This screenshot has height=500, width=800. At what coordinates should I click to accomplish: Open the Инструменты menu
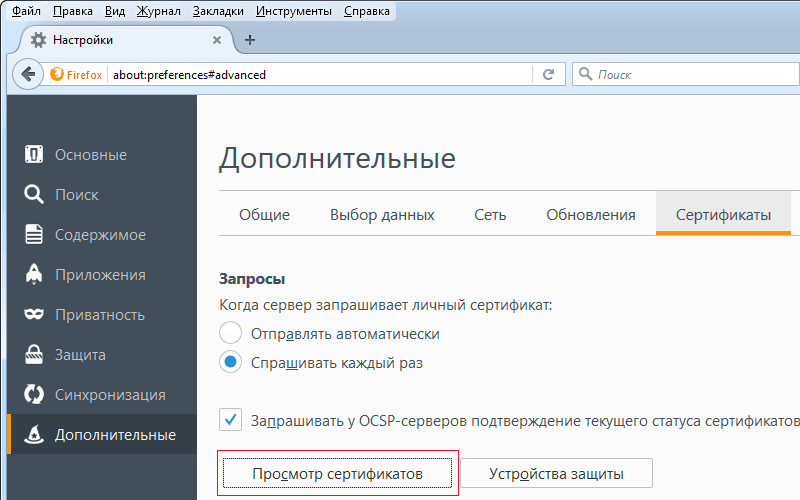[294, 11]
